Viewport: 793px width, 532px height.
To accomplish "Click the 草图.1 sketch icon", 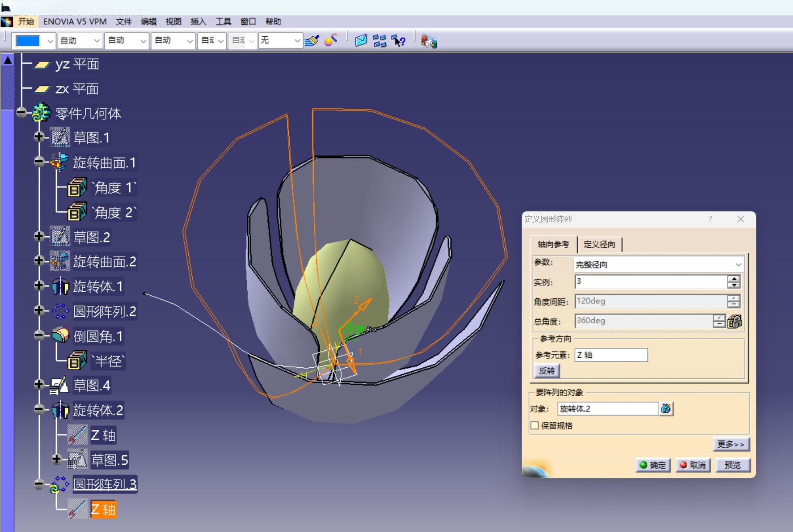I will point(60,137).
